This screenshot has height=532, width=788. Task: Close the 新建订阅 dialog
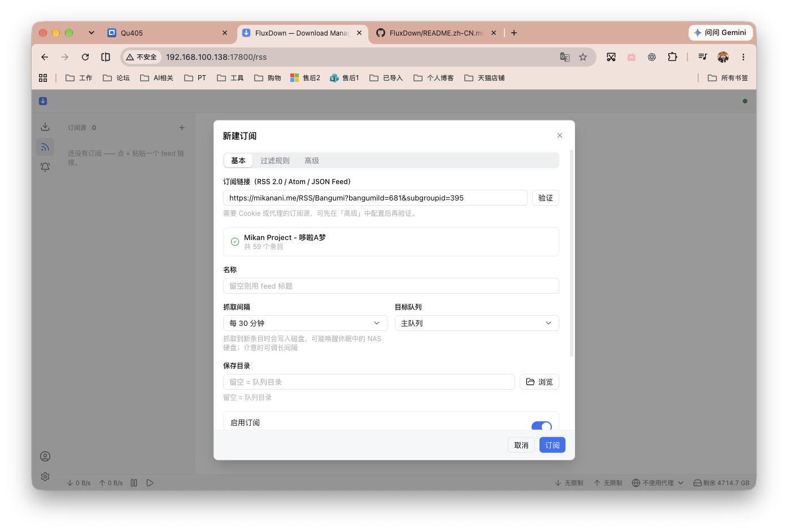pyautogui.click(x=560, y=136)
